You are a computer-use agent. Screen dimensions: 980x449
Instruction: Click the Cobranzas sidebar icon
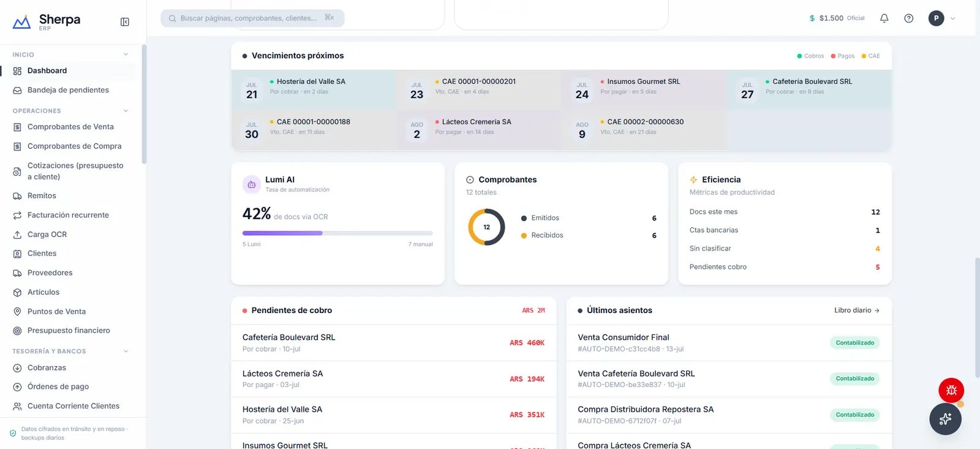tap(17, 368)
